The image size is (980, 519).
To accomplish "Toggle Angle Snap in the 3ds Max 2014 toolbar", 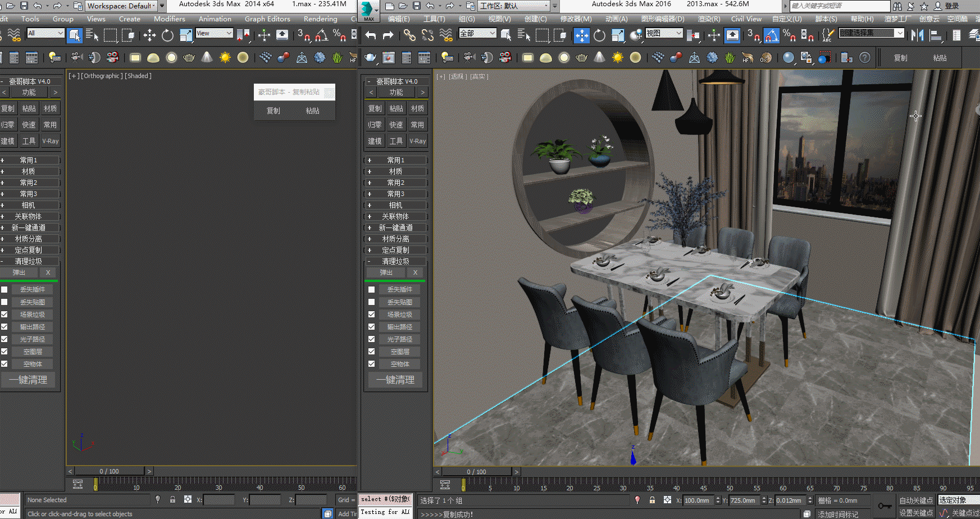I will [x=321, y=35].
